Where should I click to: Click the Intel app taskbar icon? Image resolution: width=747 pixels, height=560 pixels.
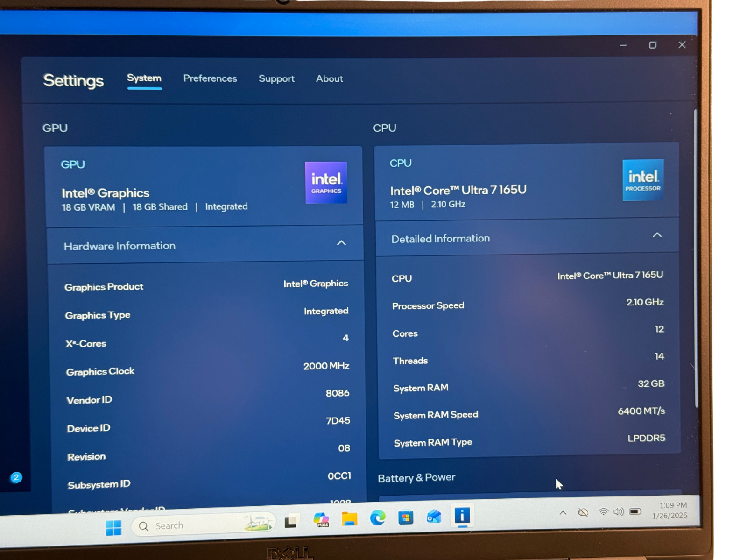point(462,516)
